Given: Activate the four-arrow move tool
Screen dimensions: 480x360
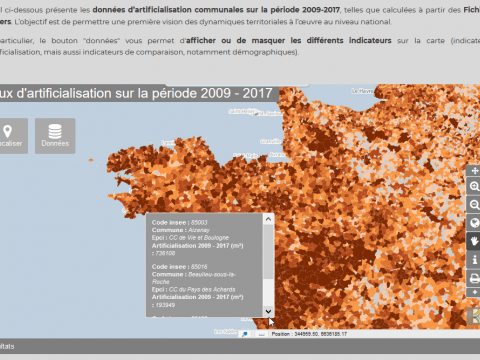Looking at the screenshot, I should click(474, 171).
